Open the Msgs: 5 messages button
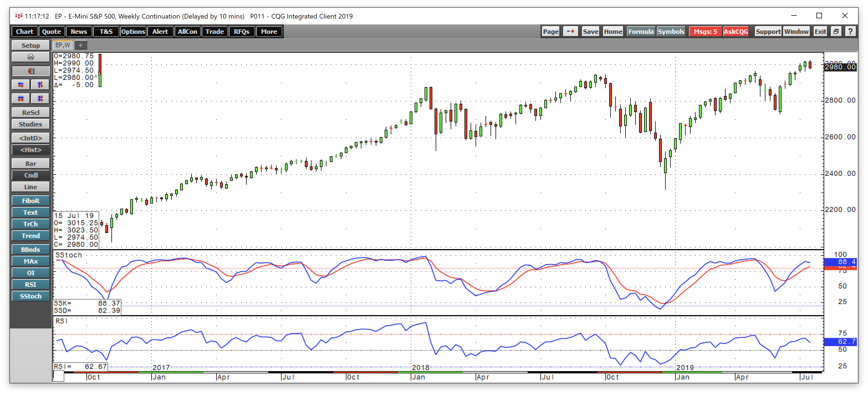 click(x=705, y=32)
